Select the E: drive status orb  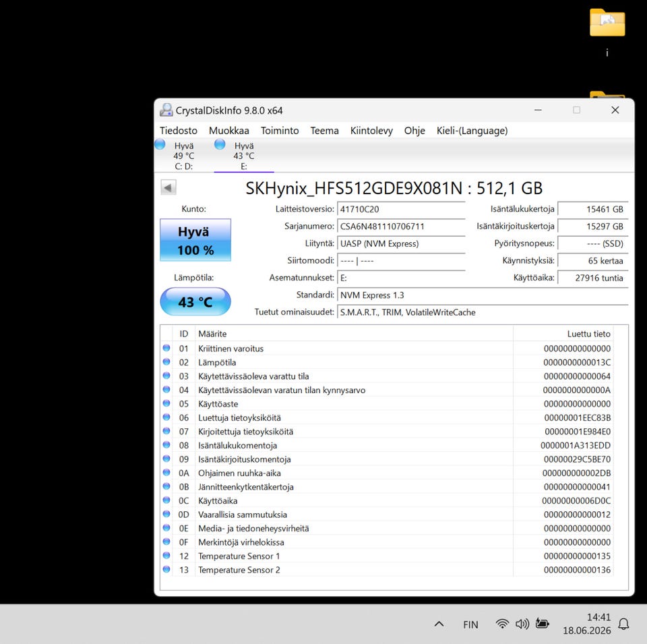[220, 144]
